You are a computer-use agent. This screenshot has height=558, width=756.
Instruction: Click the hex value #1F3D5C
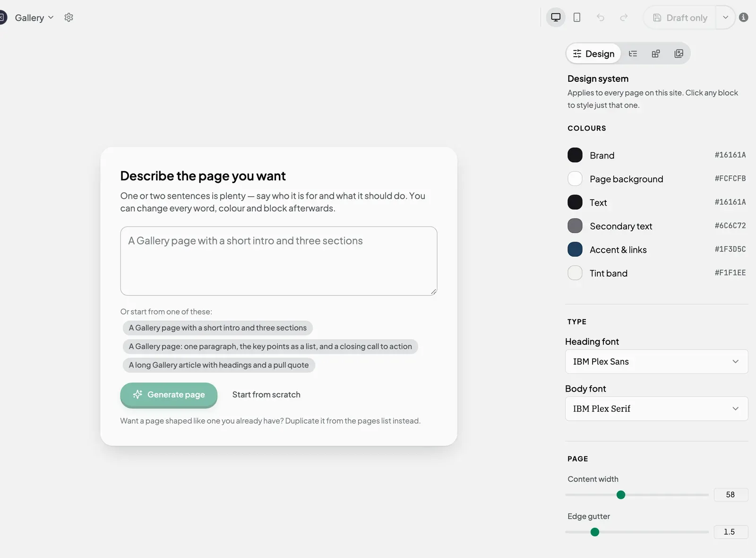[x=730, y=249]
